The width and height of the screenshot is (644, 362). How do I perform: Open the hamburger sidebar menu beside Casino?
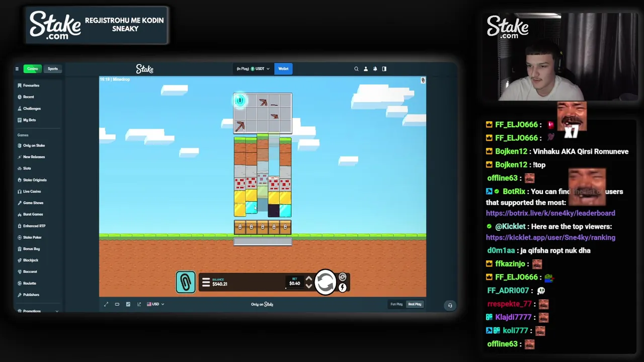coord(17,69)
